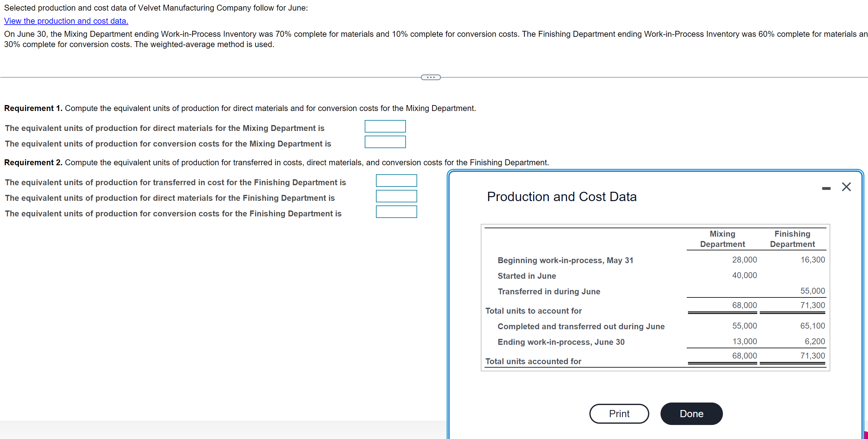The image size is (868, 439).
Task: Click the Requirement 1 heading text
Action: tap(33, 108)
